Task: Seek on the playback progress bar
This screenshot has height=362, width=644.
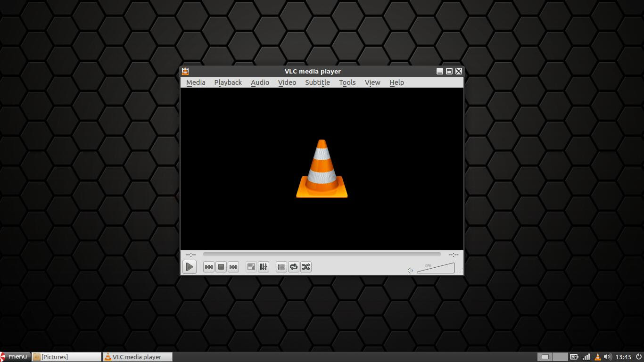Action: [322, 255]
